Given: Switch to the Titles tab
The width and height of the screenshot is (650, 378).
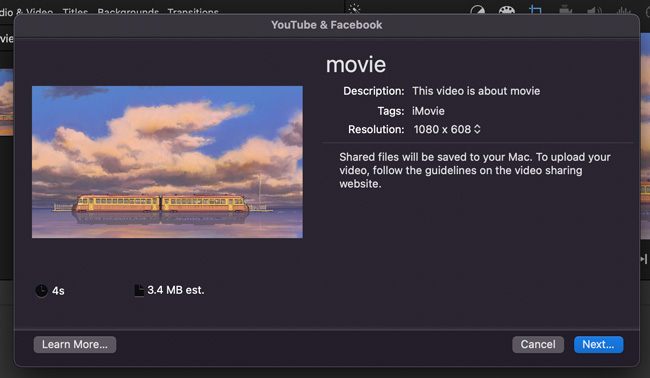Looking at the screenshot, I should [75, 12].
